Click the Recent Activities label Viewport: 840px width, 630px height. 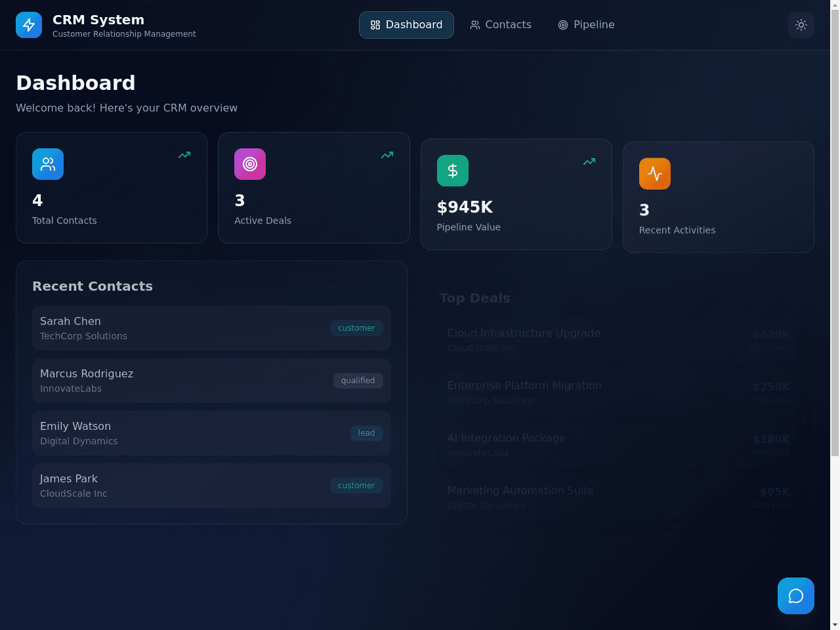(677, 230)
